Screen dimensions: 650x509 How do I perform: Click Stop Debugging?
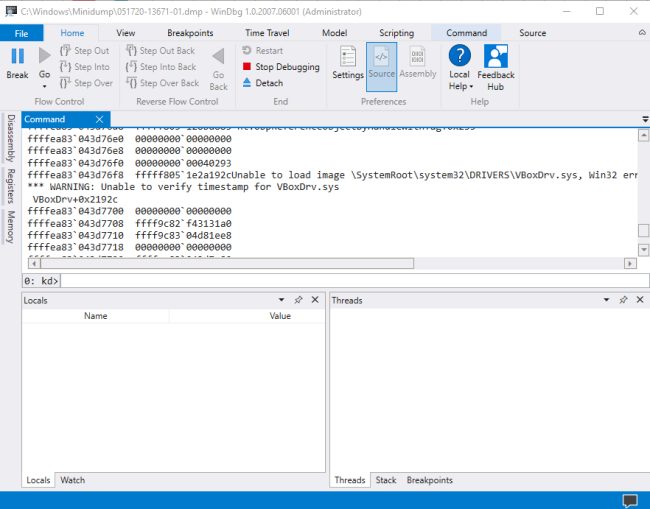[281, 67]
